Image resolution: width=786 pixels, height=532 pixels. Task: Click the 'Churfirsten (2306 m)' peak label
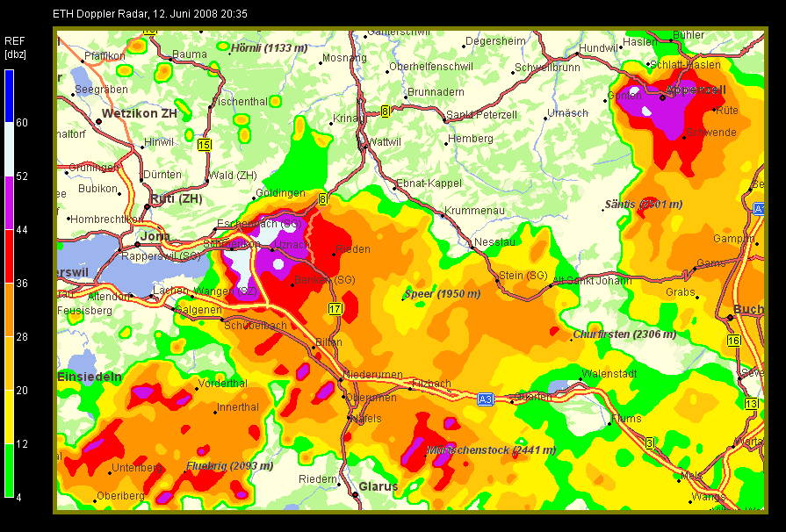tap(624, 334)
